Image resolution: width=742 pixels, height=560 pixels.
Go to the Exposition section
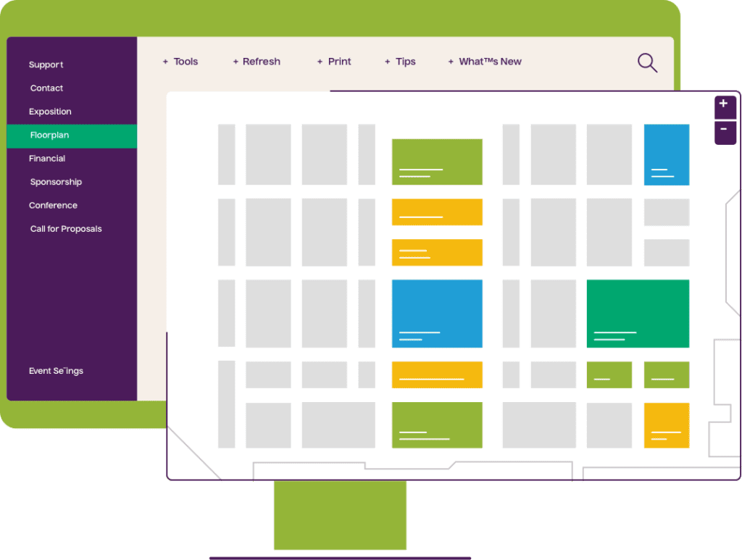[50, 112]
